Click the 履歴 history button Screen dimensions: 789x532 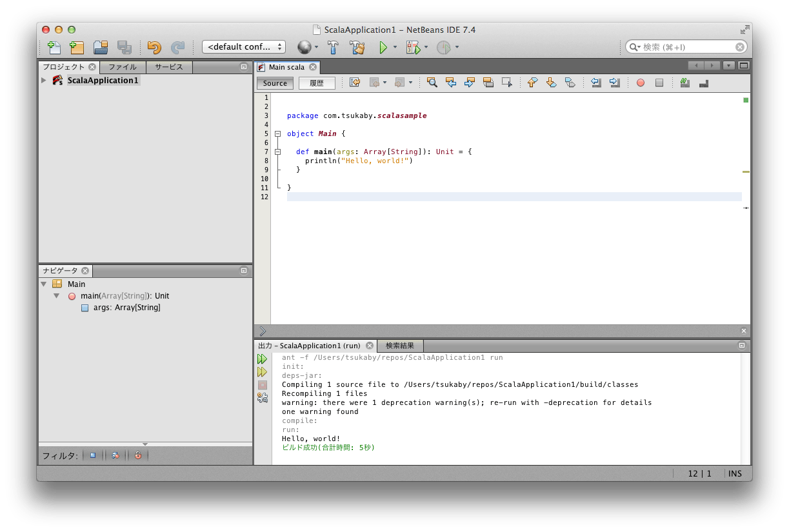(x=316, y=83)
